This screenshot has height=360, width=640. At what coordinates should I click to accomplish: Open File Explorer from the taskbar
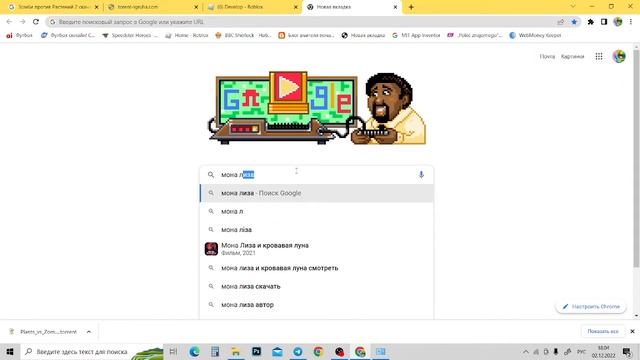236,351
